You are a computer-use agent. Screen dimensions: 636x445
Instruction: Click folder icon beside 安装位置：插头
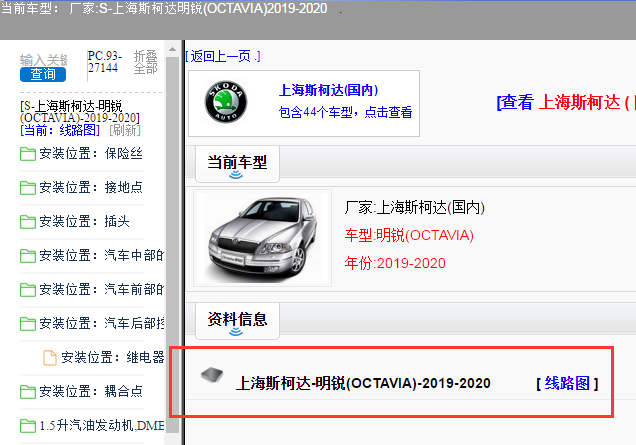(x=28, y=222)
